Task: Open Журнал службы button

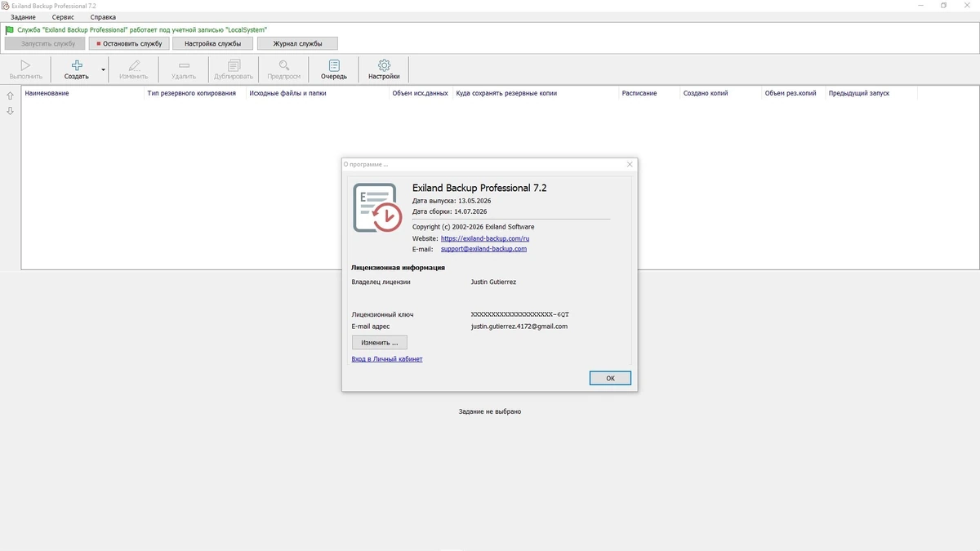Action: pos(297,43)
